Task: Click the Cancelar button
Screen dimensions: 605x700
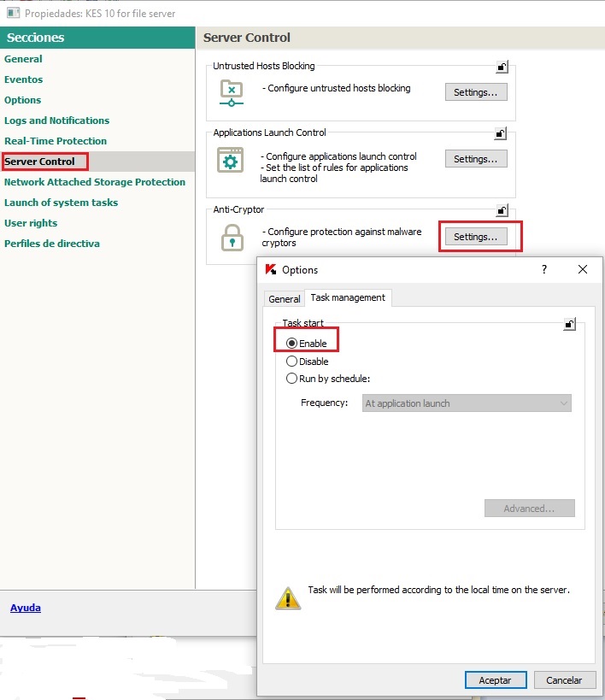Action: click(x=564, y=679)
